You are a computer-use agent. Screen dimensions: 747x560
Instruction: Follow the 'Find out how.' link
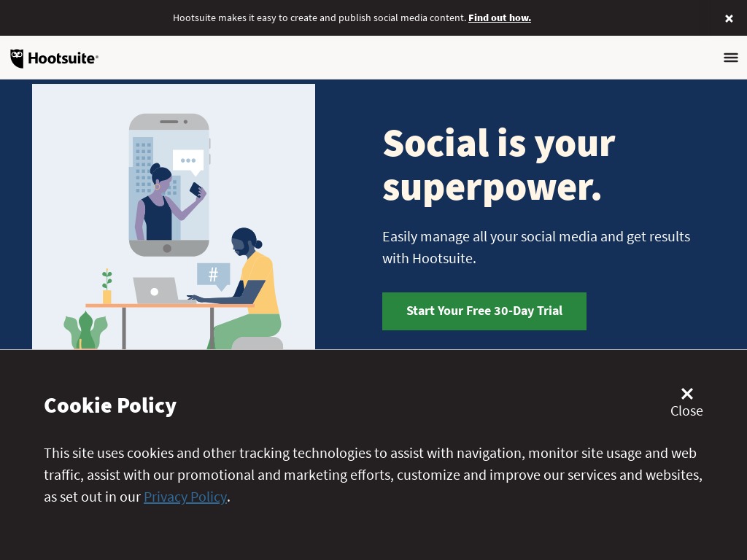click(499, 18)
